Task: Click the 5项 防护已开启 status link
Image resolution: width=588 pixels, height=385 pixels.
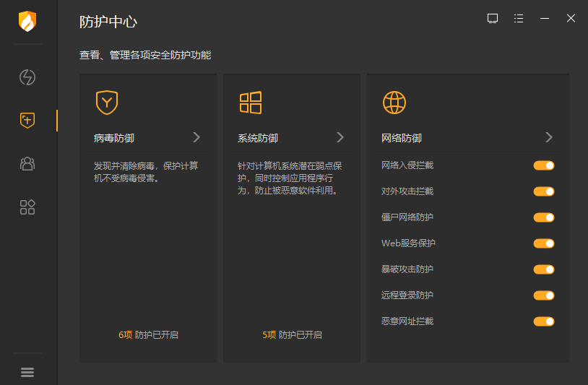Action: point(292,335)
